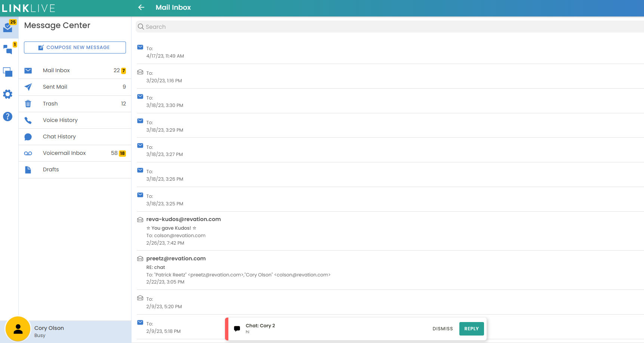Open the screen sharing sidebar icon

pyautogui.click(x=8, y=72)
